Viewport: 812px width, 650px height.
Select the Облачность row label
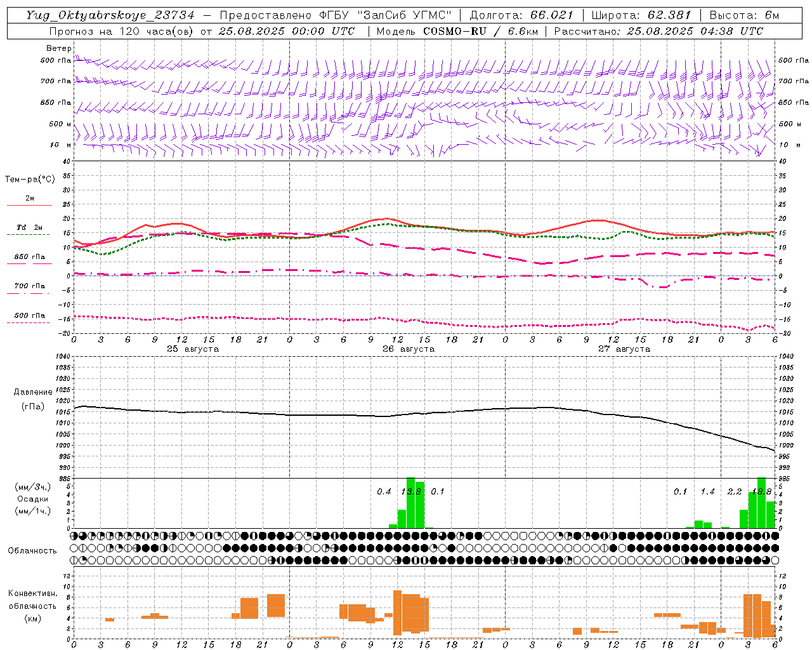pos(32,550)
